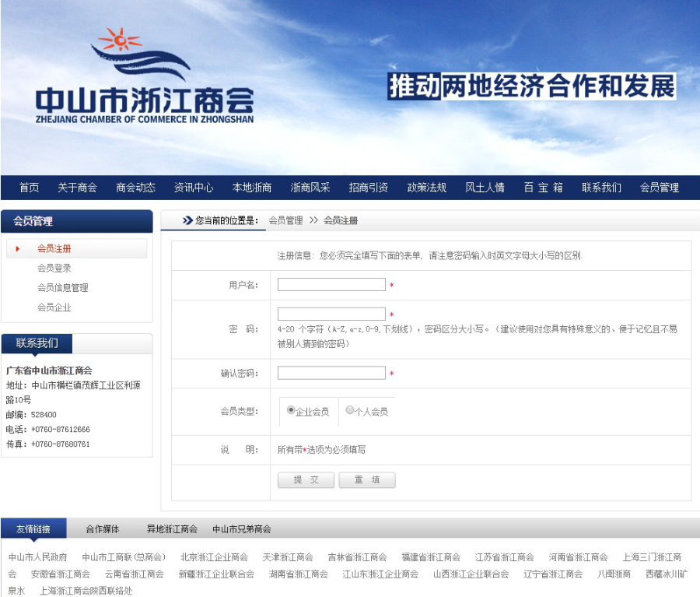Click the double-arrow breadcrumb icon
Image resolution: width=700 pixels, height=597 pixels.
(187, 220)
